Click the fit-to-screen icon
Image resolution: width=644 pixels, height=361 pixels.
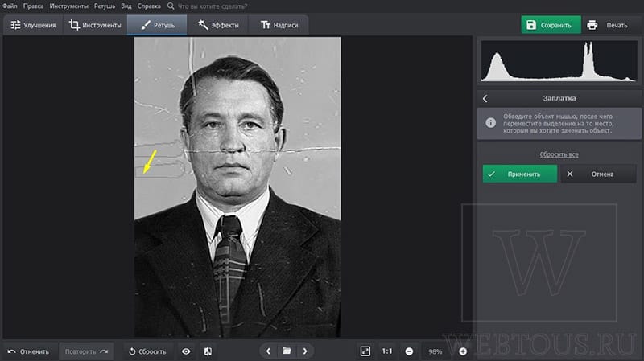point(365,351)
